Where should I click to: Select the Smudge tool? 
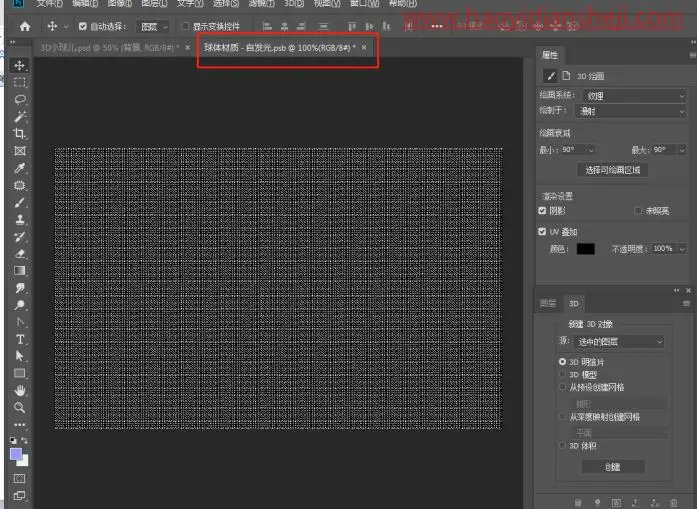20,288
